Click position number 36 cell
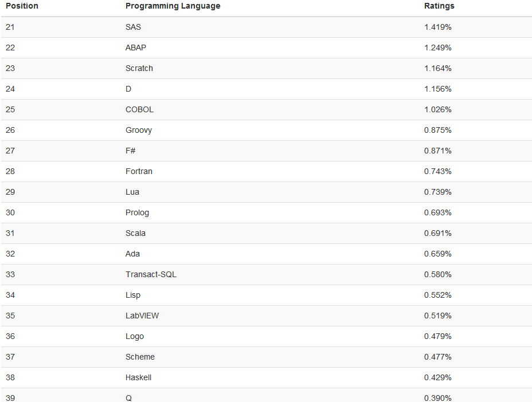 tap(10, 336)
